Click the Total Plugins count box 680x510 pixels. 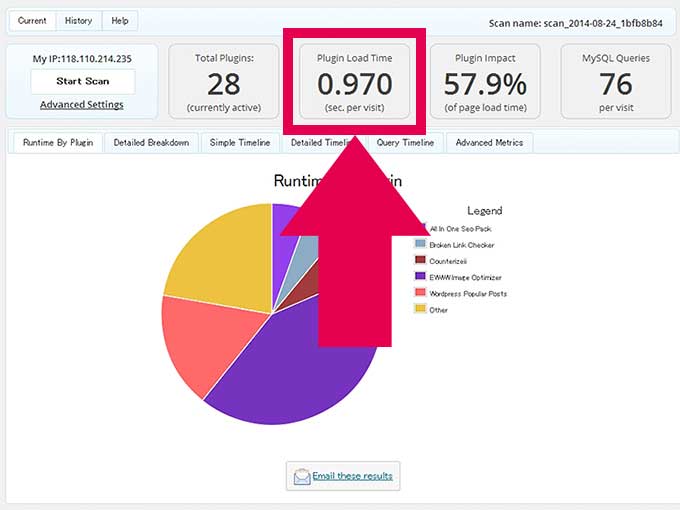(224, 81)
